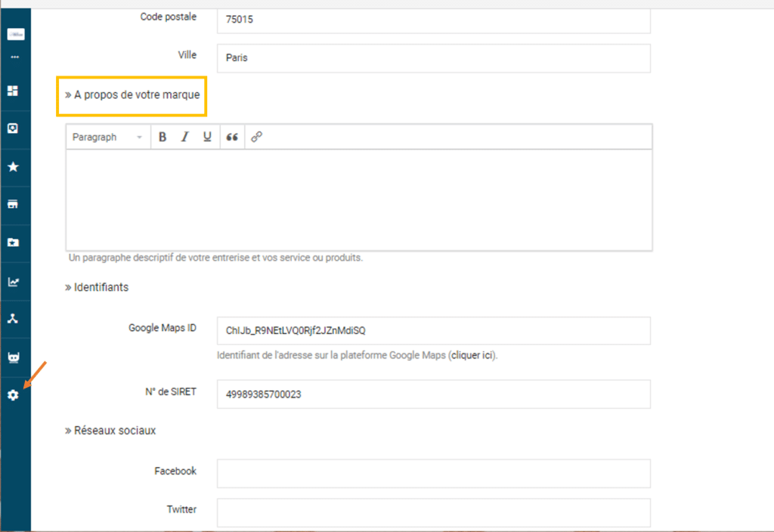Open the Paragraph style dropdown
Image resolution: width=774 pixels, height=532 pixels.
click(x=107, y=137)
